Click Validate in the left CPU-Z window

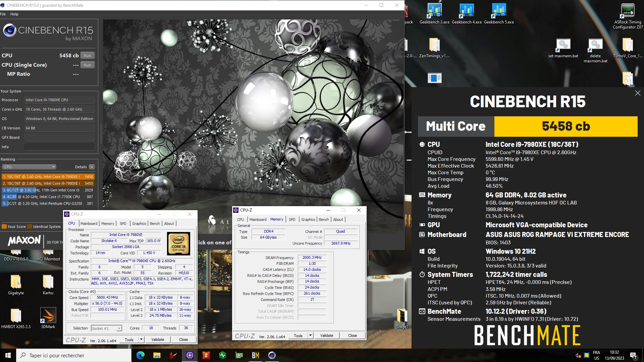tap(158, 340)
